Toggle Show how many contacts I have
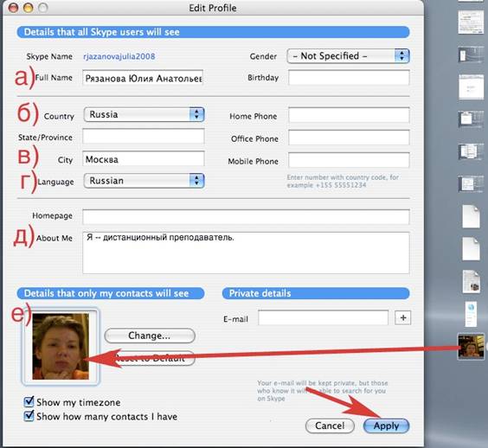This screenshot has height=448, width=488. (29, 416)
